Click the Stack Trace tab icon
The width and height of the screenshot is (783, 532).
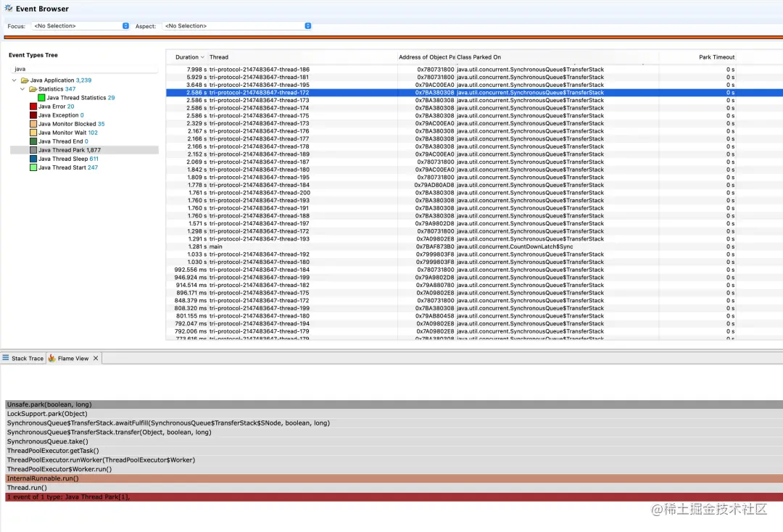pos(6,358)
